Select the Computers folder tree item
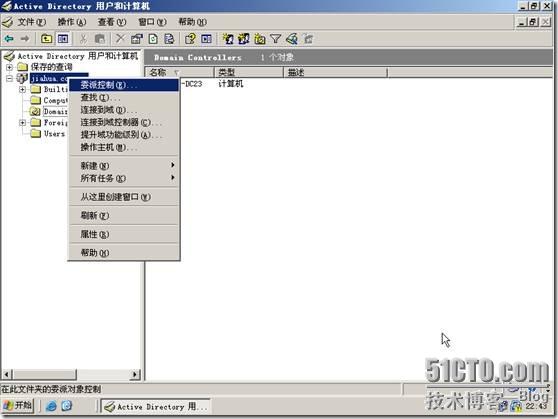Viewport: 558px width, 419px height. [56, 100]
